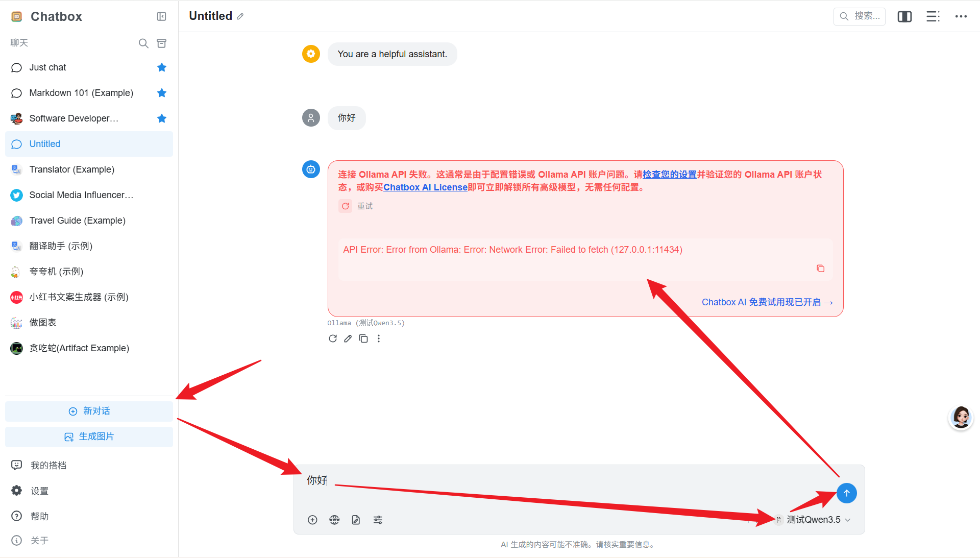Attach a file with the document link icon
Image resolution: width=980 pixels, height=558 pixels.
(x=356, y=520)
